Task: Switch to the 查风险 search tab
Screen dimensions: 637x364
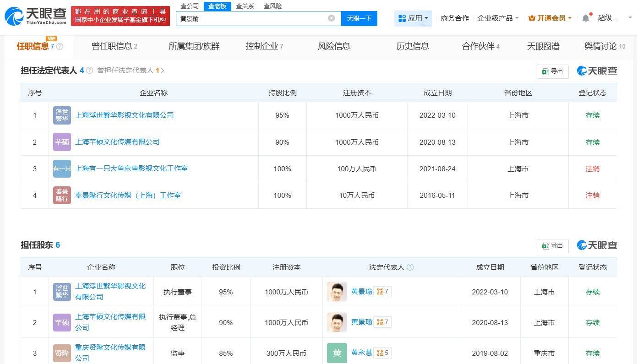Action: click(273, 6)
